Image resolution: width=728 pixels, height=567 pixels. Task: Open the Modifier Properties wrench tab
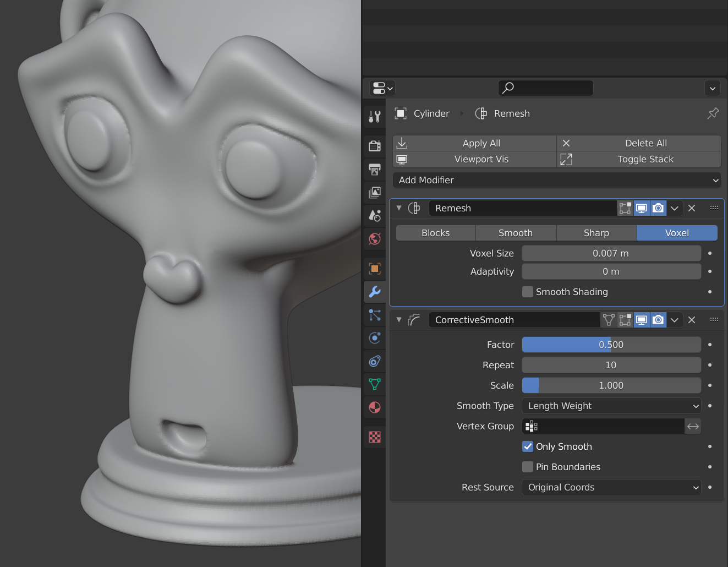(x=375, y=292)
